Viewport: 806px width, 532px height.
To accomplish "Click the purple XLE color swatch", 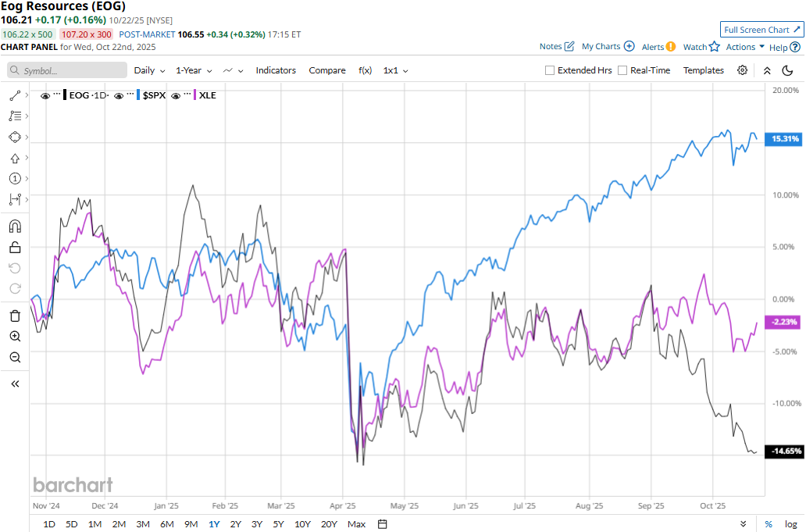I will tap(195, 95).
